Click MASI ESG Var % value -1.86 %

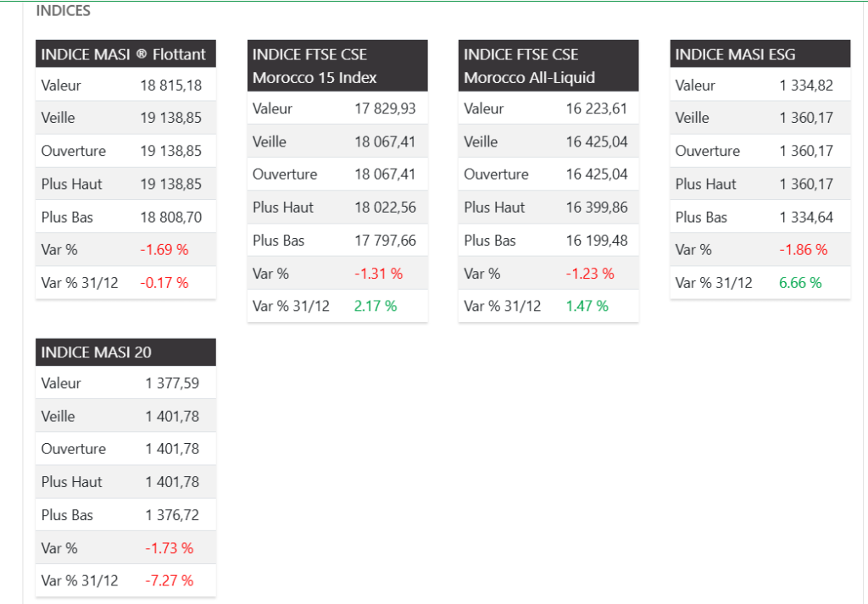coord(803,250)
